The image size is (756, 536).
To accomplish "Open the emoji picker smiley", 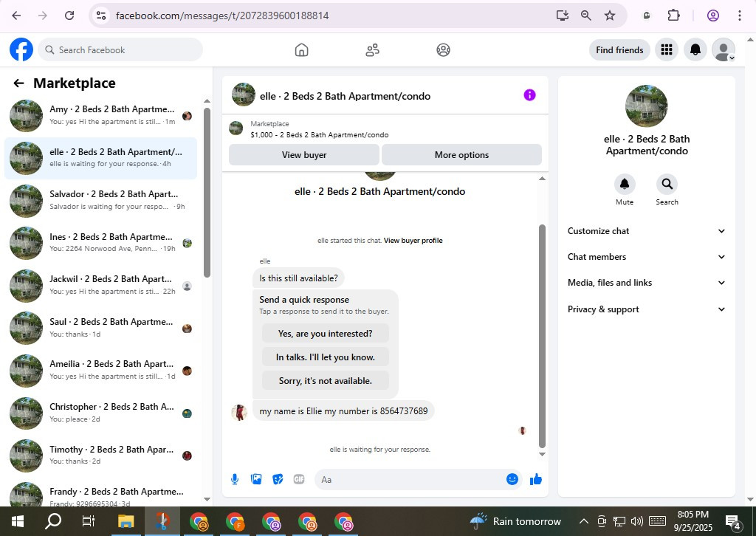I will (x=512, y=479).
